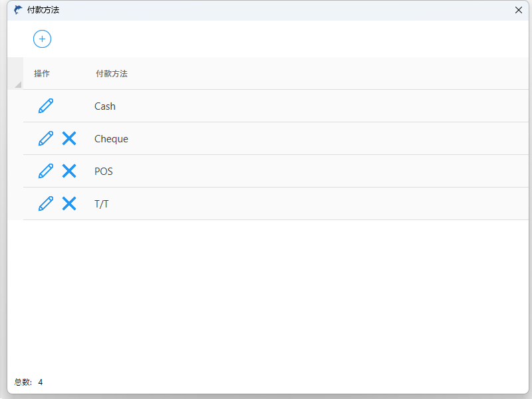Click the add payment method plus icon
Image resolution: width=532 pixels, height=399 pixels.
(42, 39)
